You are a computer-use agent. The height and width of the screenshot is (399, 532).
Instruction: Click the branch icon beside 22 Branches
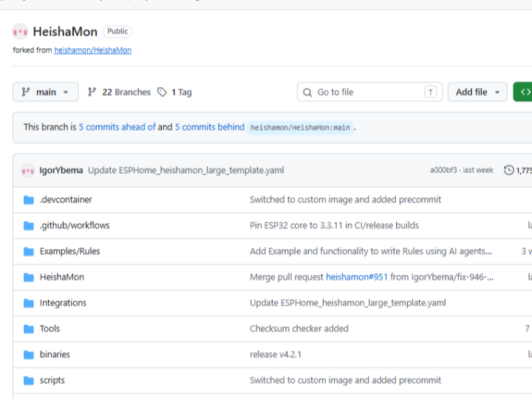92,92
